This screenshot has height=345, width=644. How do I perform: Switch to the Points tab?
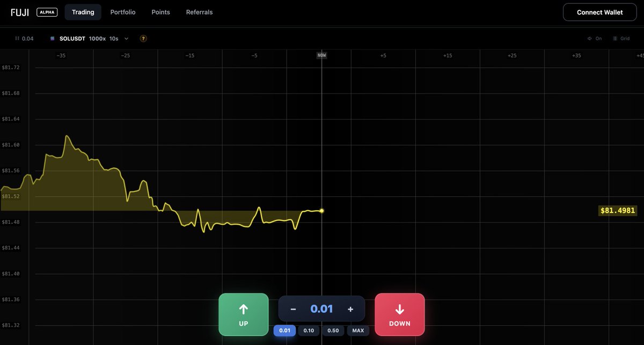pos(161,12)
